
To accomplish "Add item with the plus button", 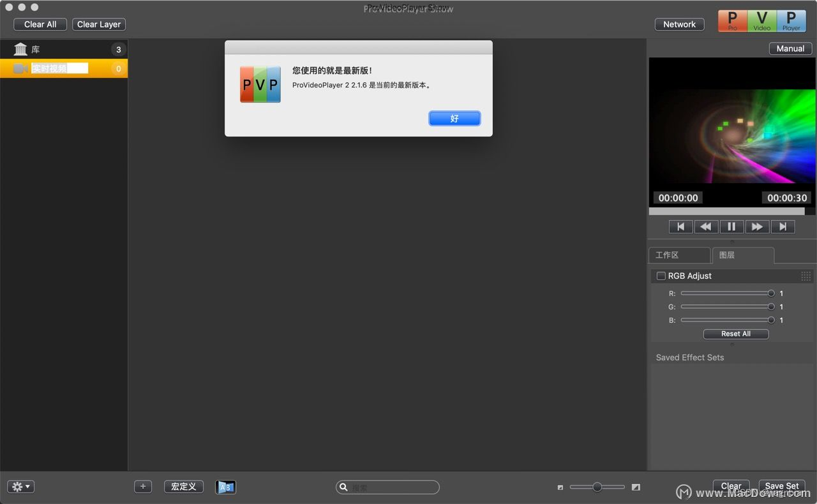I will (x=143, y=486).
